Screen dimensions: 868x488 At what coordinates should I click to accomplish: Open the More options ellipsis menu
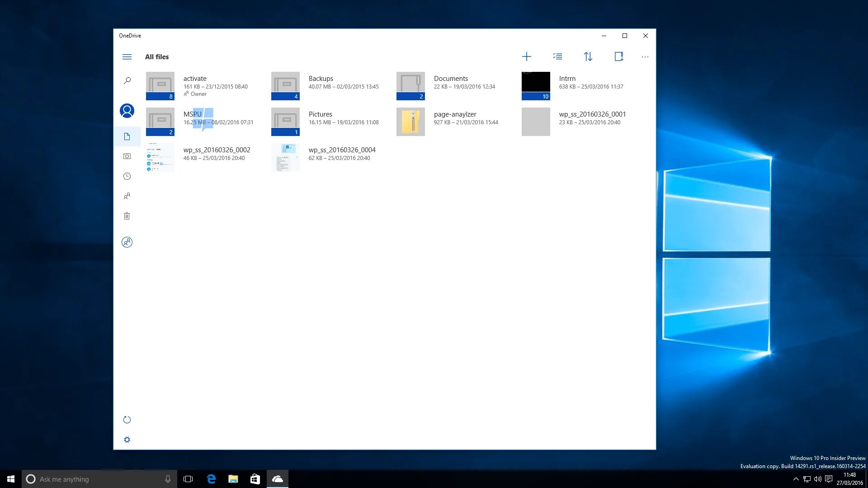[645, 56]
